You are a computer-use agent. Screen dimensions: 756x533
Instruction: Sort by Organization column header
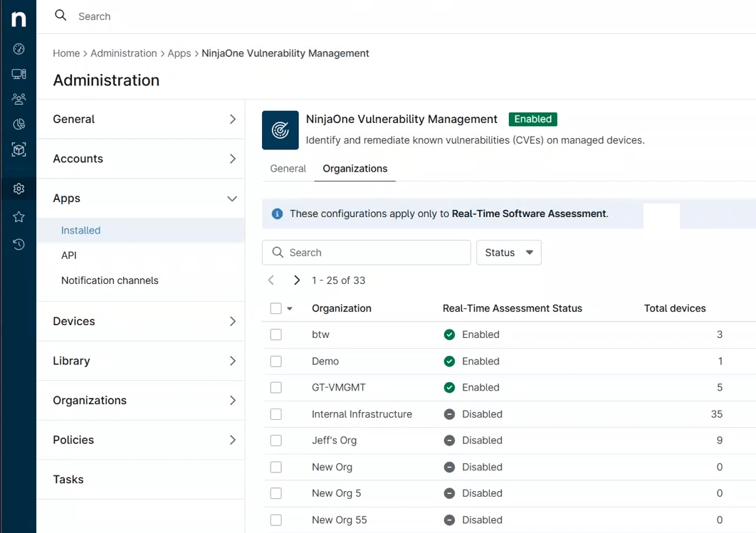coord(342,308)
